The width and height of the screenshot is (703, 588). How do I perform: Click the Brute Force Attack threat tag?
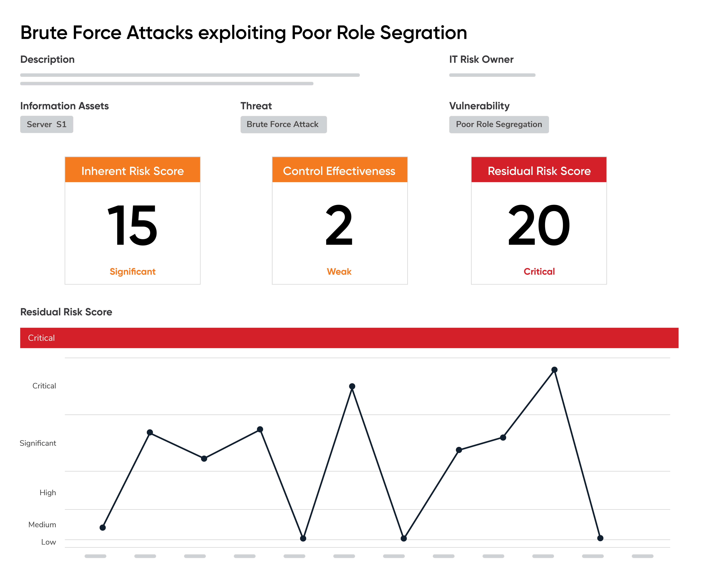283,125
